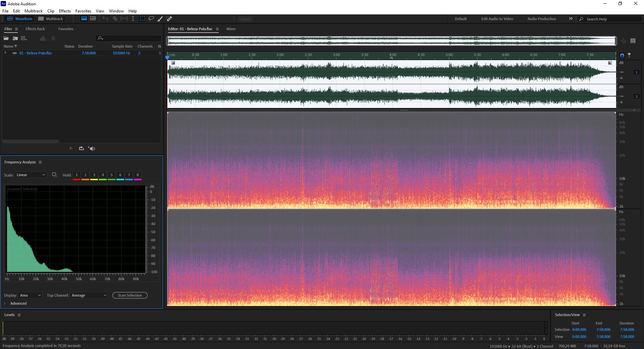This screenshot has height=349, width=644.
Task: Toggle the Spectral Frequency Display button
Action: (84, 19)
